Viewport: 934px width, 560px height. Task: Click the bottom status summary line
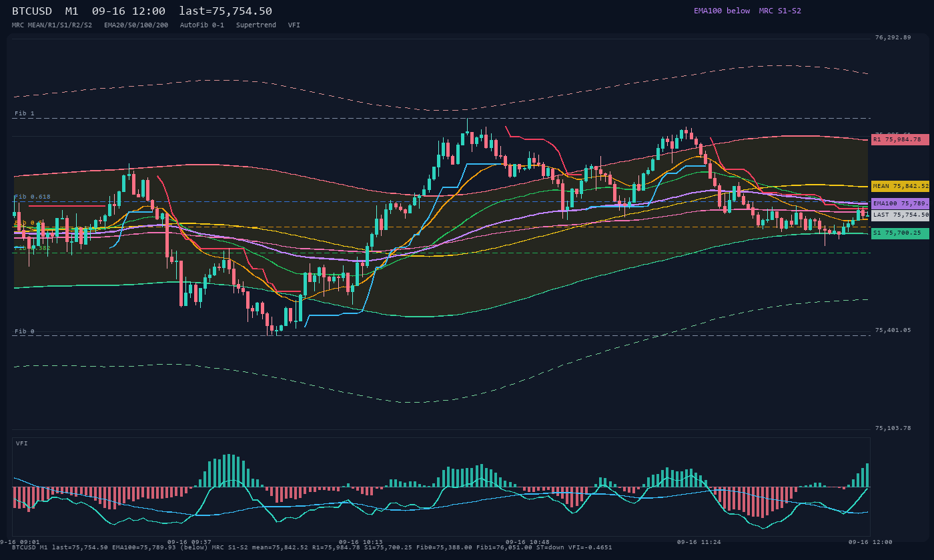coord(312,547)
